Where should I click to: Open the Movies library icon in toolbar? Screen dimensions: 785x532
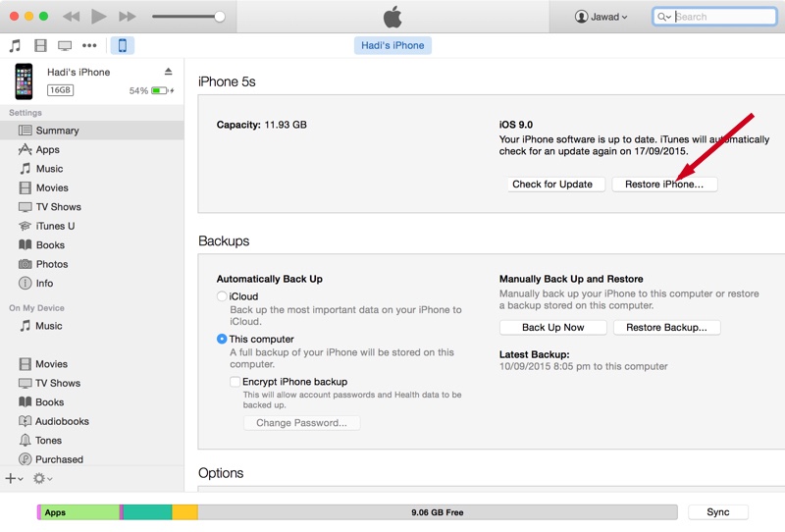click(40, 45)
